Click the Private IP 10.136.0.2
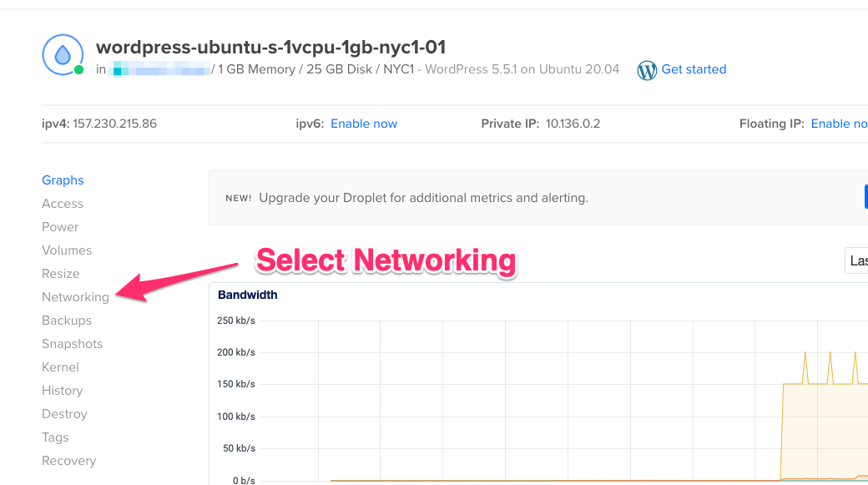 point(573,124)
